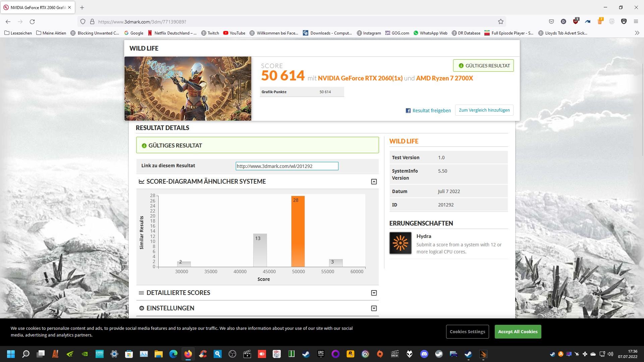The height and width of the screenshot is (362, 644).
Task: Open the Twitch bookmark
Action: 210,33
